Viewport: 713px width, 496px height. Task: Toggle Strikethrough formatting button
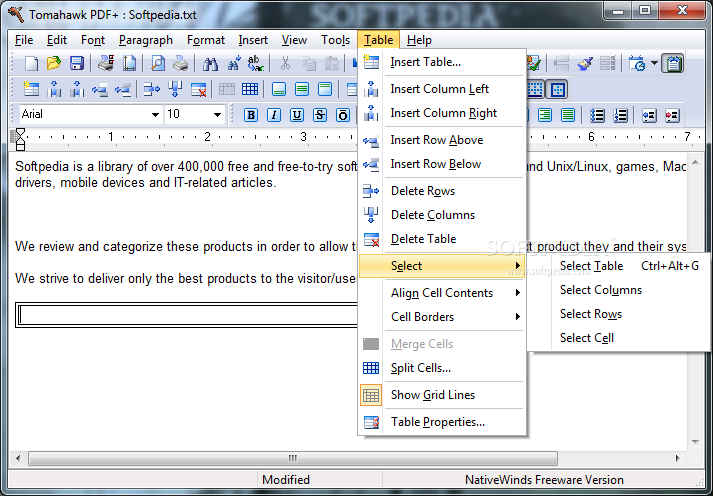point(320,115)
